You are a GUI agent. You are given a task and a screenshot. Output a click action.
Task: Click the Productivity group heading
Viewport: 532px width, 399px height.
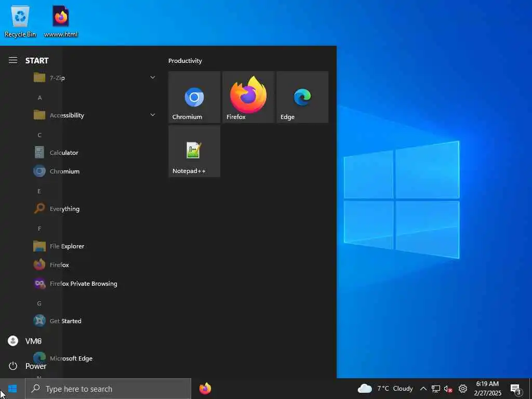coord(185,61)
